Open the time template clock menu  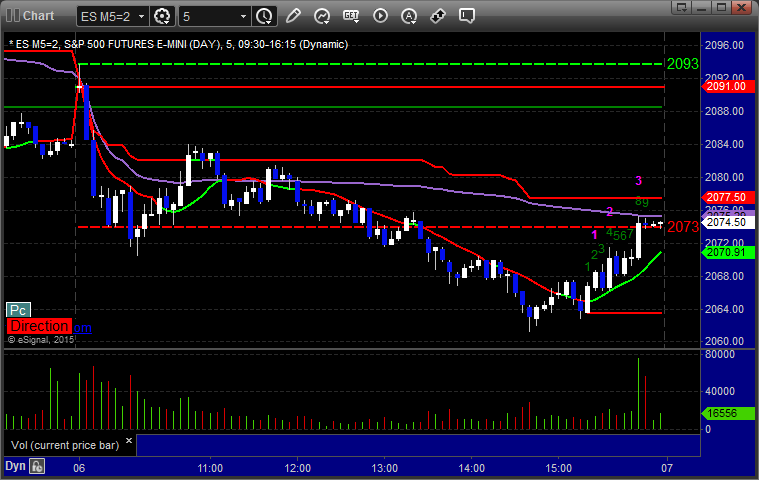point(264,16)
